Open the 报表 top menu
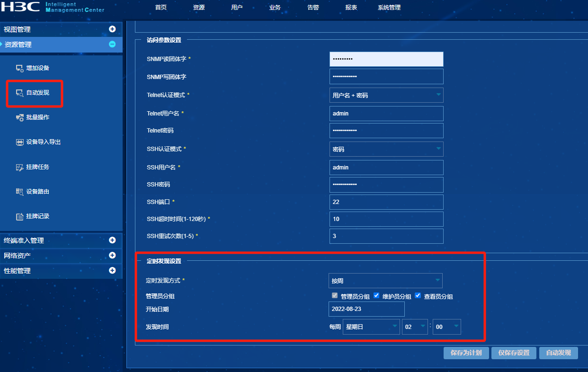Image resolution: width=588 pixels, height=372 pixels. [x=351, y=8]
